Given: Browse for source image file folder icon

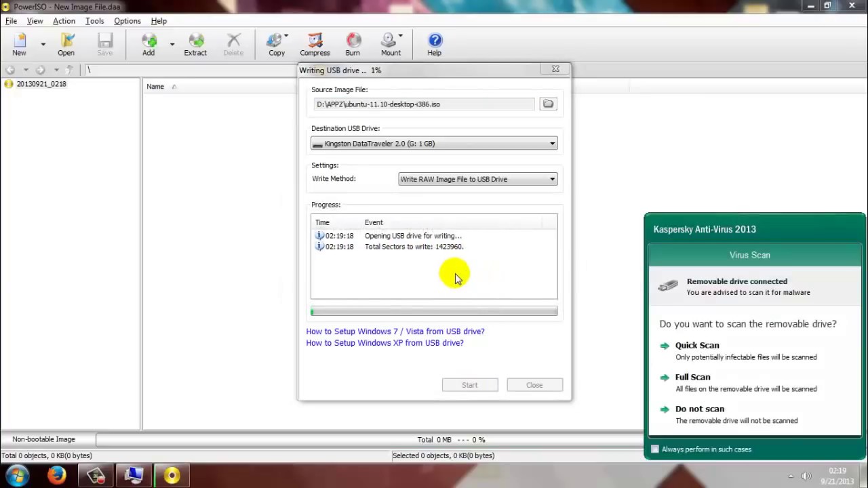Looking at the screenshot, I should [548, 104].
